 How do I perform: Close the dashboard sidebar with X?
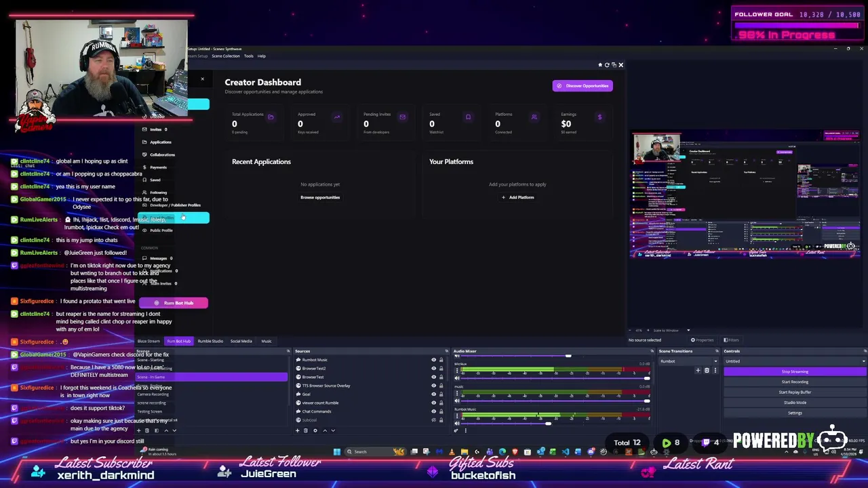(202, 79)
